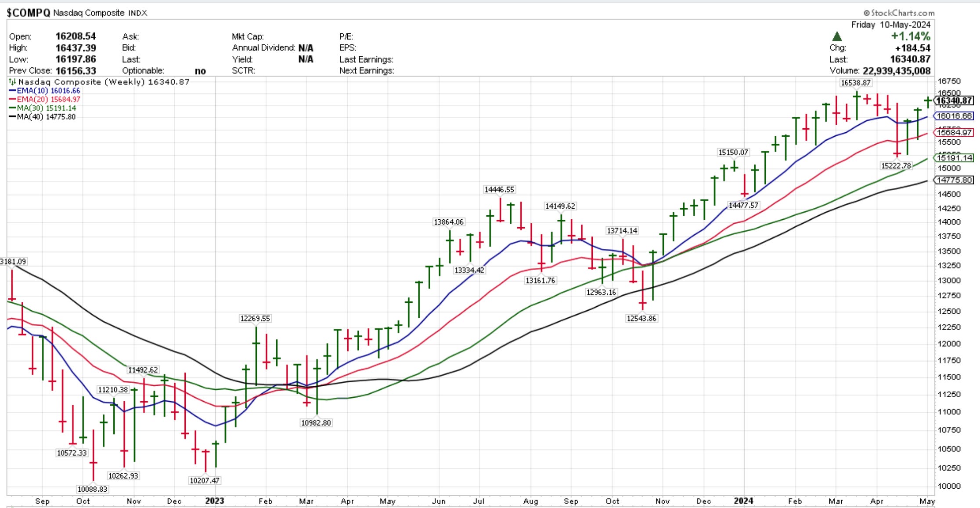Click the 2024 label on the time axis
Screen dimensions: 980x508
pyautogui.click(x=744, y=501)
